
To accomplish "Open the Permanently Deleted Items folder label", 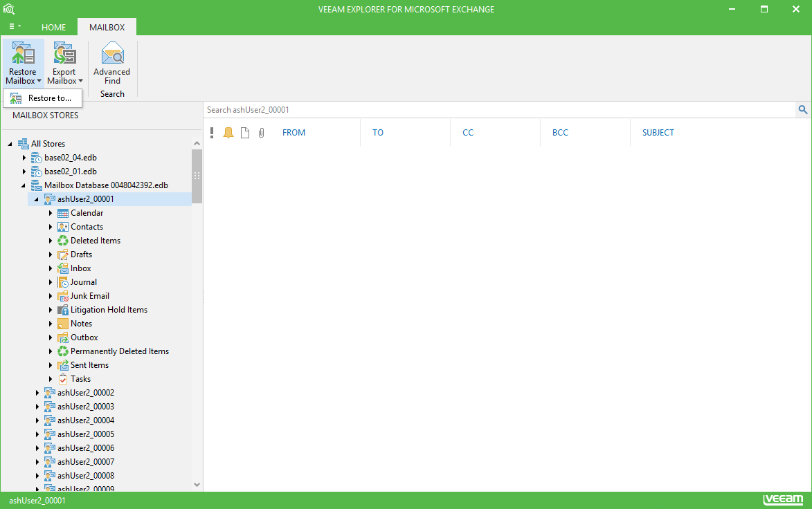I will coord(120,351).
